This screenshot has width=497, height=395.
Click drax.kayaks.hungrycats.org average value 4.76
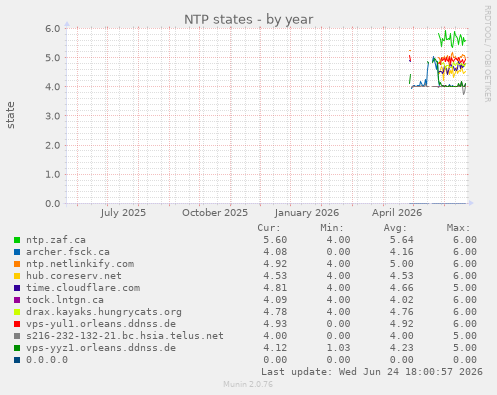pos(402,312)
